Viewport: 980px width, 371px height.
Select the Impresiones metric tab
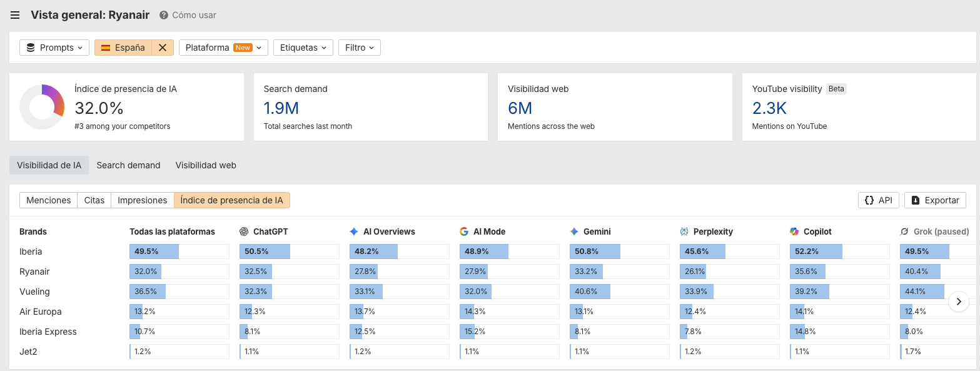coord(143,200)
